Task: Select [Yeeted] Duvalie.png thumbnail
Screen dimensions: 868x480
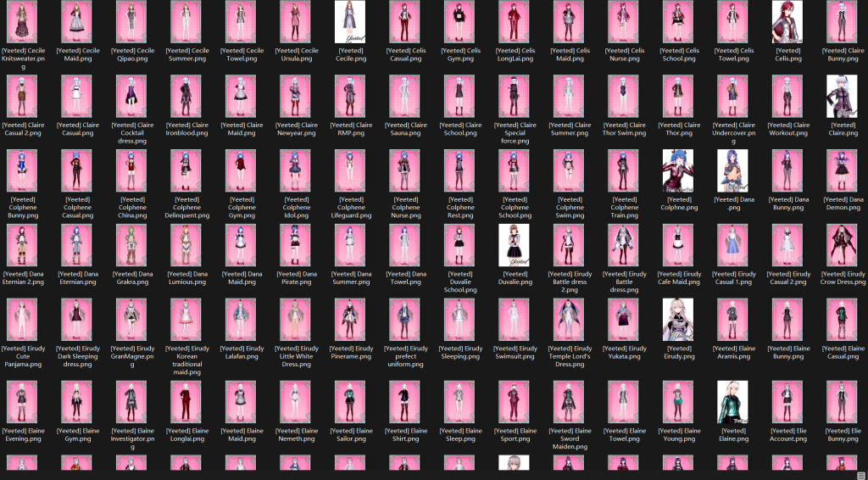Action: (x=514, y=245)
